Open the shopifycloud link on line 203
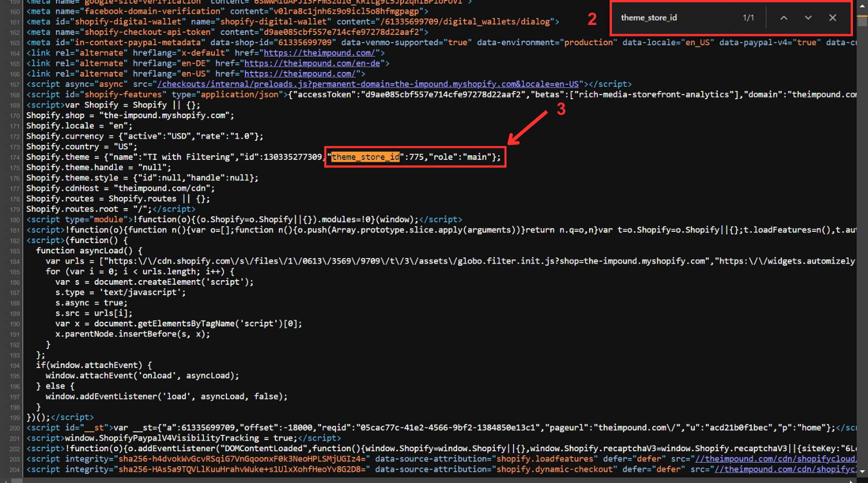This screenshot has width=868, height=483. point(775,459)
